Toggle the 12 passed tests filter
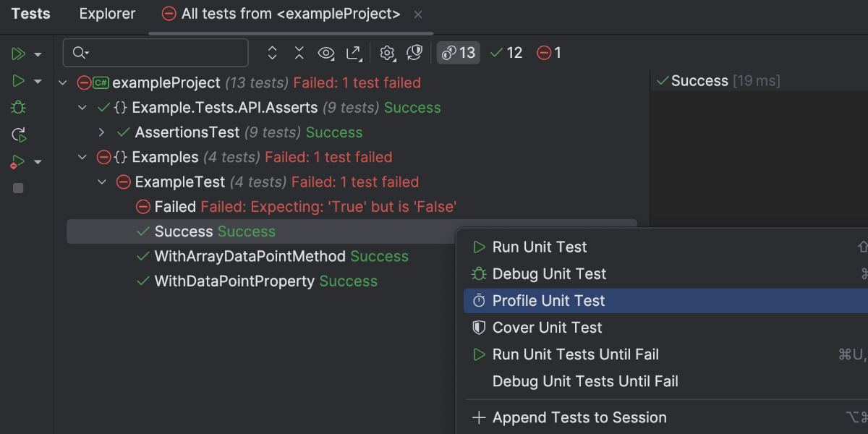The width and height of the screenshot is (868, 434). click(x=506, y=53)
